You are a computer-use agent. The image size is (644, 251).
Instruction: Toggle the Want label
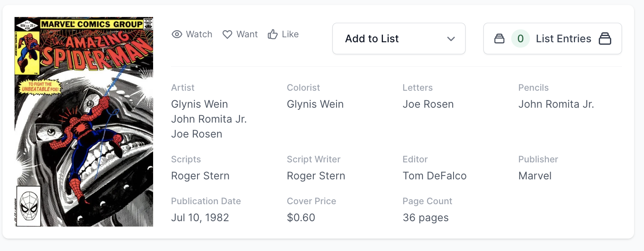point(247,34)
